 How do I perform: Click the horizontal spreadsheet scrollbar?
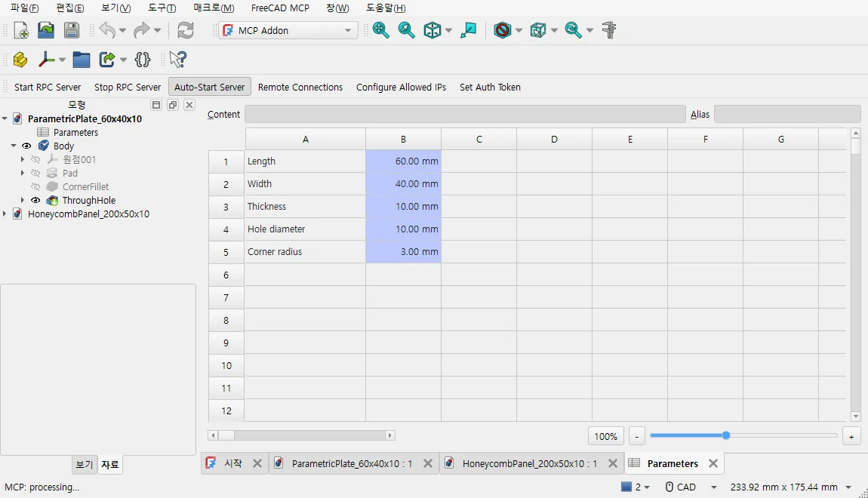301,435
